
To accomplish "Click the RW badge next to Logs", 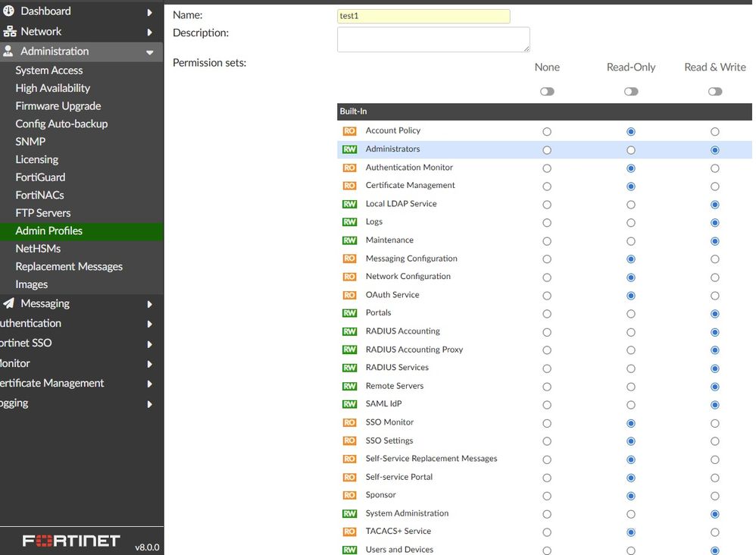I will 349,222.
